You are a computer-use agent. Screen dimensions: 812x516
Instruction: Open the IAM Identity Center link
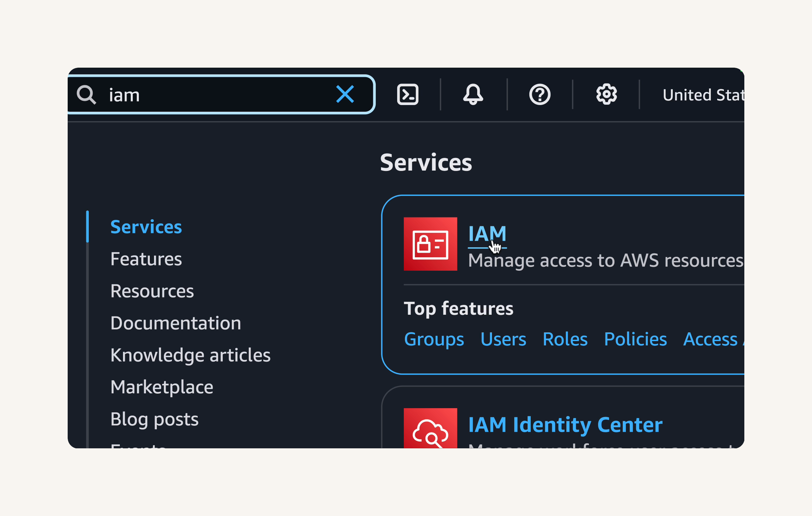pos(565,425)
